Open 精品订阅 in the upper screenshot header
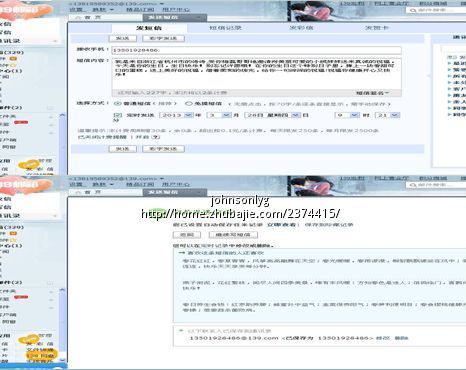Viewport: 466px width, 370px height. (140, 10)
